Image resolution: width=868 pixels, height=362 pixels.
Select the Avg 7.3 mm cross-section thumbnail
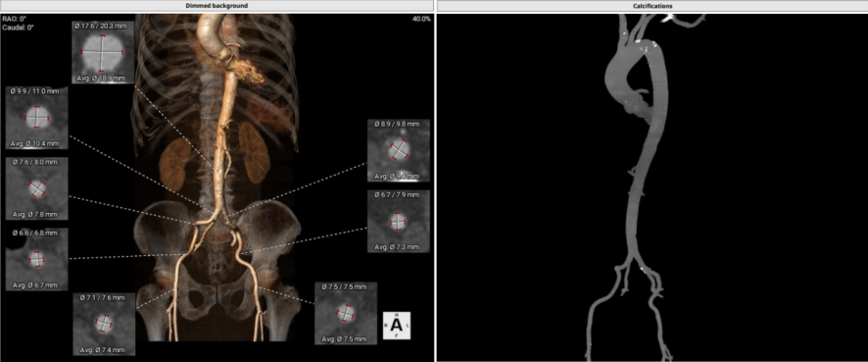click(x=399, y=221)
